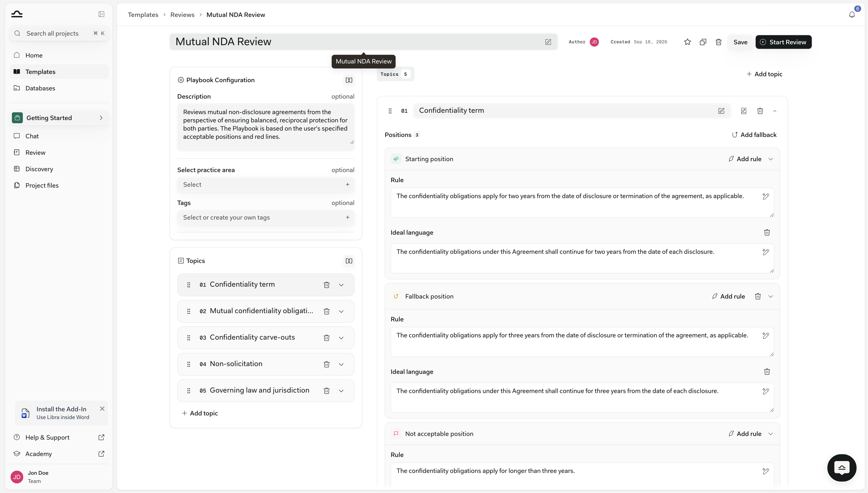Click the Save button

(740, 42)
